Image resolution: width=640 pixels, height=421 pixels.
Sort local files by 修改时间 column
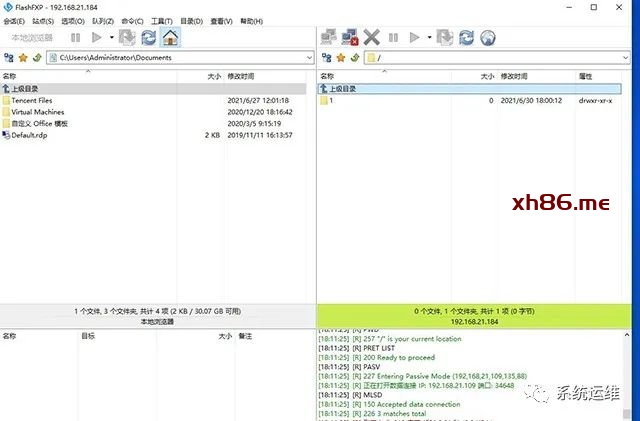pos(242,76)
